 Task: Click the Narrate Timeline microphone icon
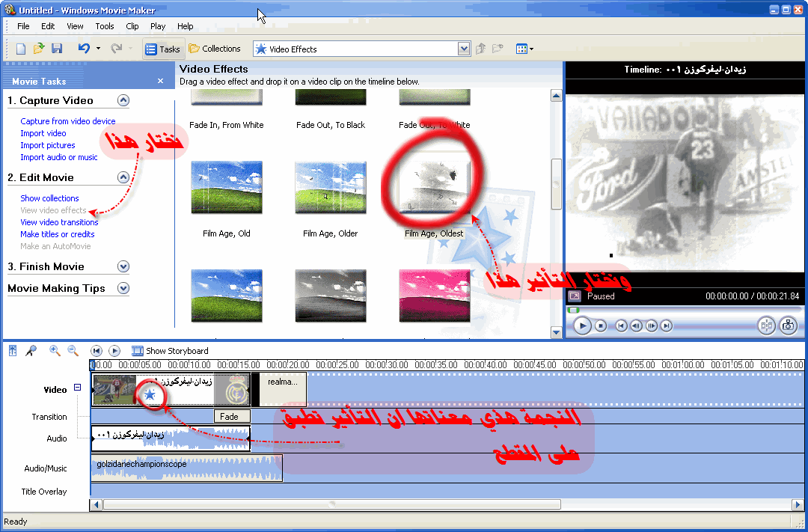[x=31, y=351]
